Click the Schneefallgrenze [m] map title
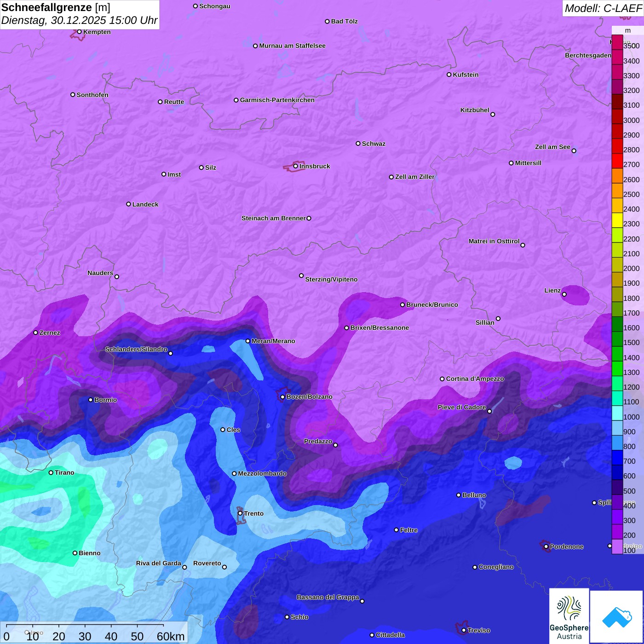Screen dimensions: 644x644 coord(56,7)
